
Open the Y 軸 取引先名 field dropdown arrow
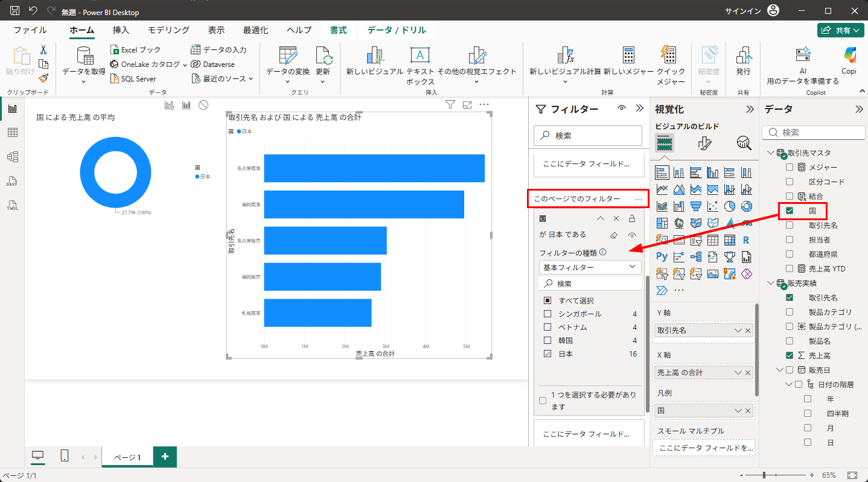pyautogui.click(x=738, y=331)
